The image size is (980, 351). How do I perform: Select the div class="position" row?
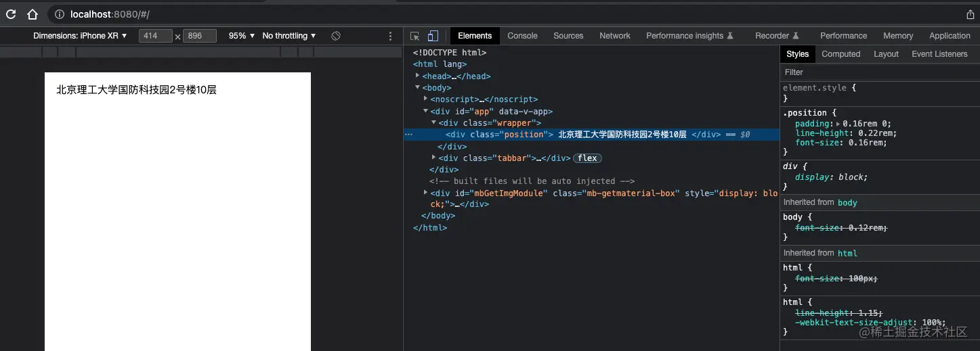(x=591, y=135)
